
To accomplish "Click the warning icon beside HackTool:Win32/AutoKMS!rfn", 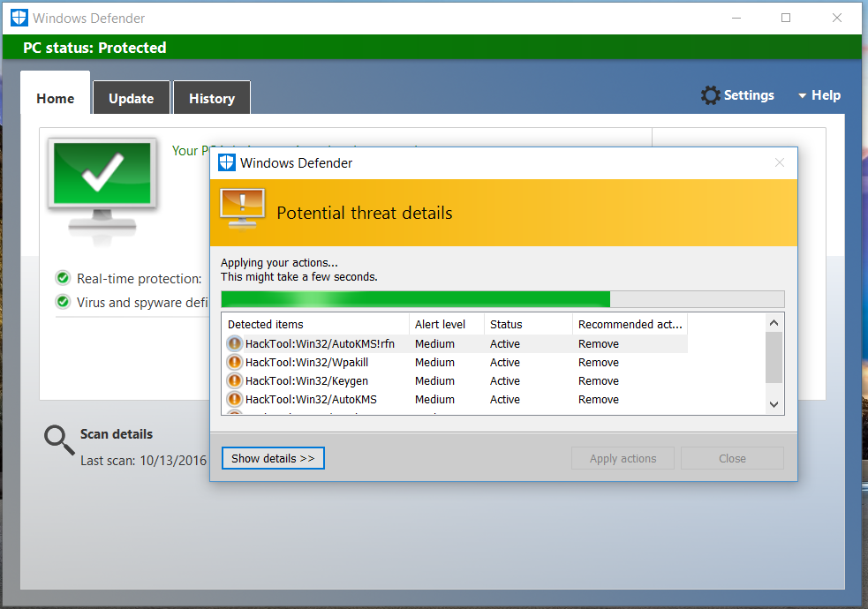I will [235, 344].
